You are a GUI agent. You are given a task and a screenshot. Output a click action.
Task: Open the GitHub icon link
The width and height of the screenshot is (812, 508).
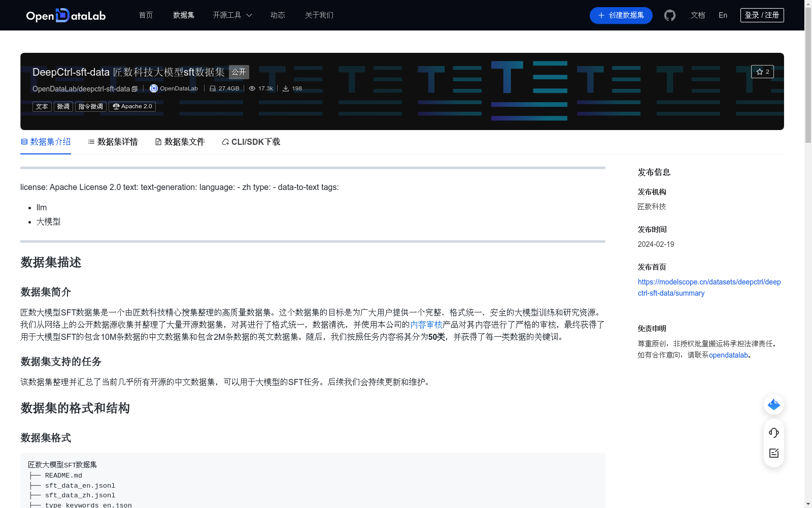pyautogui.click(x=670, y=15)
